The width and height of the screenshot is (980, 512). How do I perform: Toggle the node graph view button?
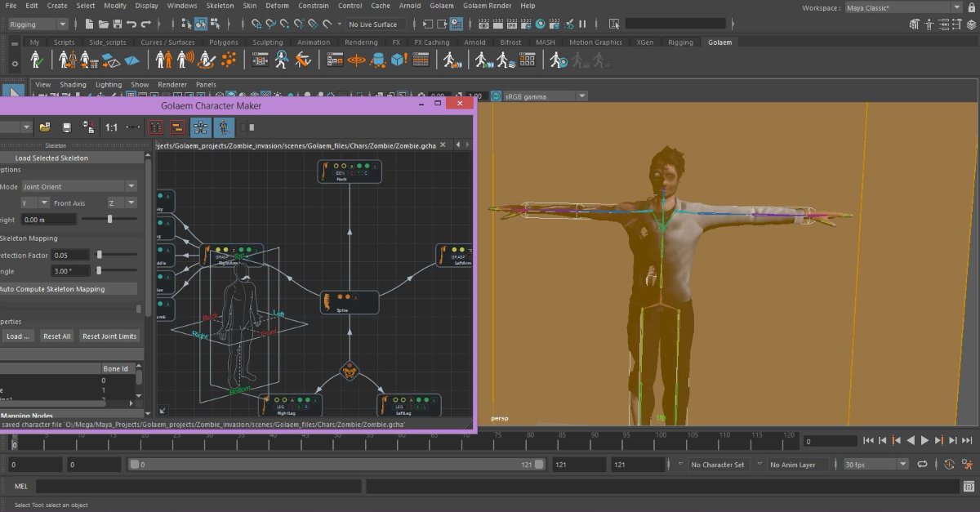(x=200, y=127)
